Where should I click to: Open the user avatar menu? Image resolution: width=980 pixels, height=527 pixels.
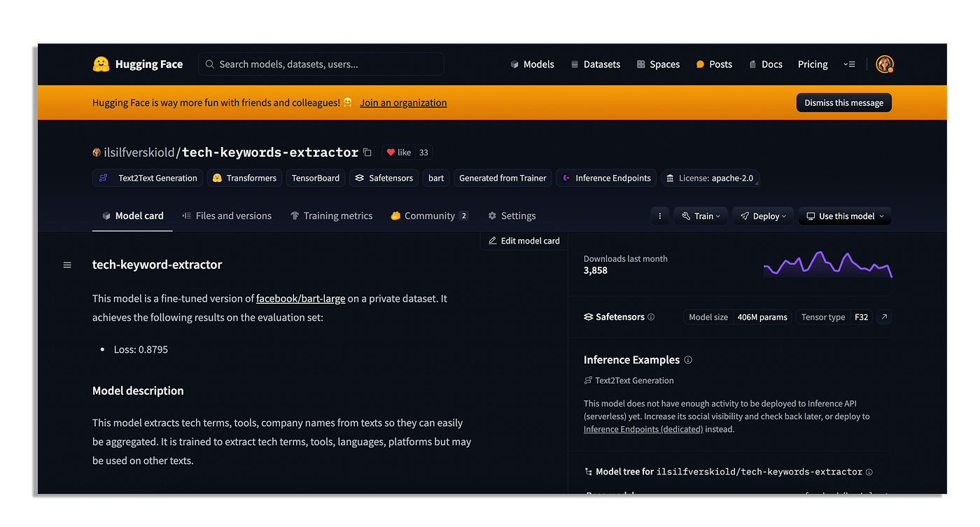point(885,64)
